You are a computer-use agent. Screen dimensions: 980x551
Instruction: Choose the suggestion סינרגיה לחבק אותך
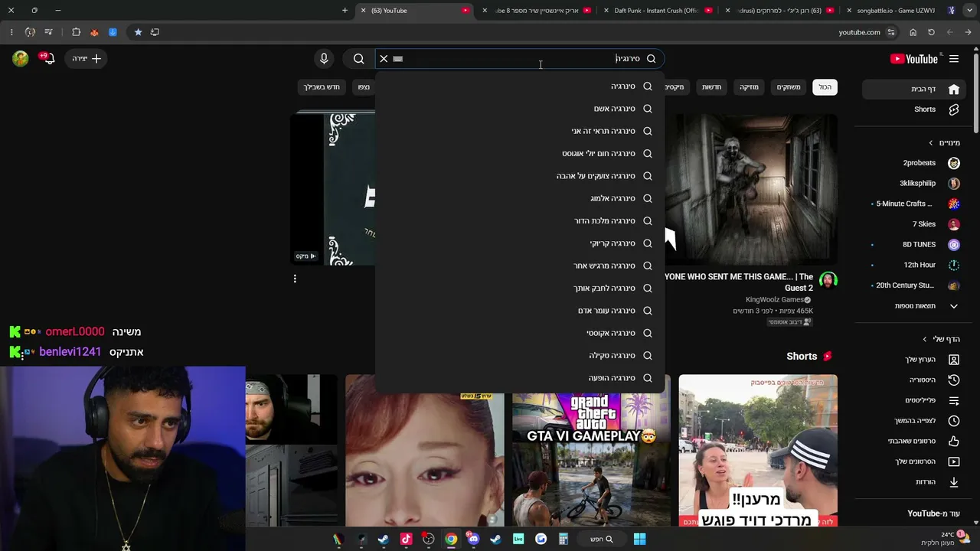(521, 289)
